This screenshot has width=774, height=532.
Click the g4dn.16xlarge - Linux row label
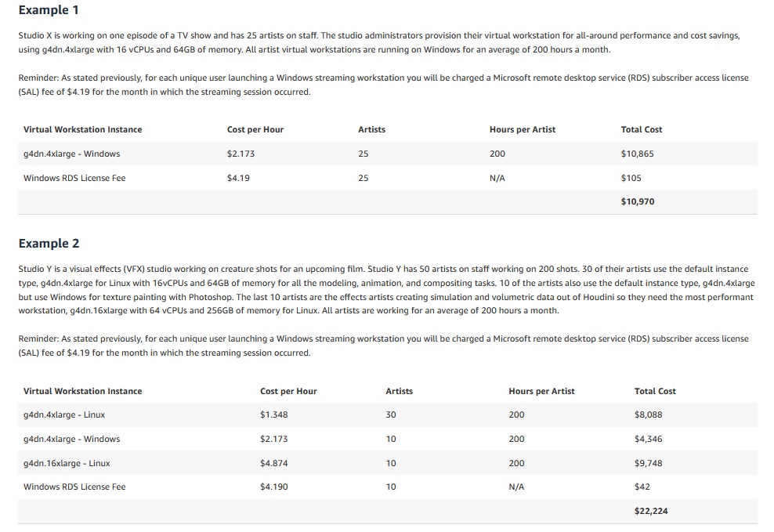tap(67, 464)
